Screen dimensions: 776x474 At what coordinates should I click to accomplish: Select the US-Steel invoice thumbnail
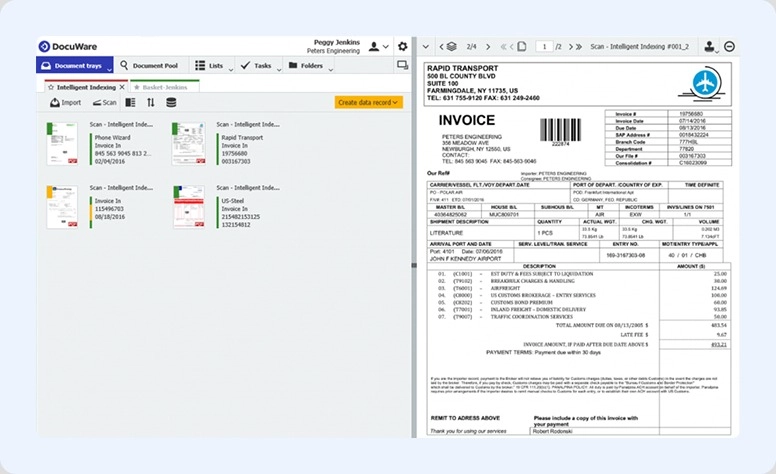click(x=189, y=207)
